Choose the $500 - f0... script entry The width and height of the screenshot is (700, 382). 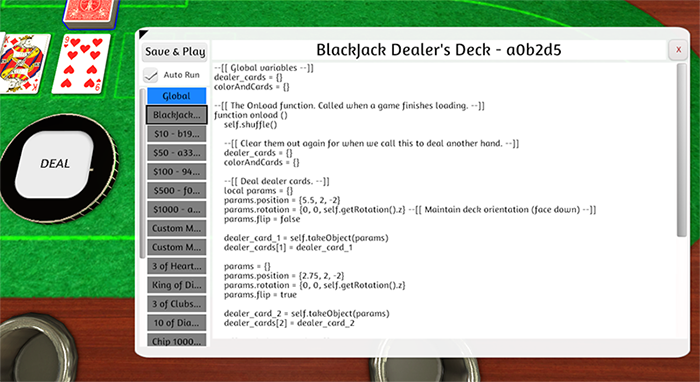[x=177, y=191]
